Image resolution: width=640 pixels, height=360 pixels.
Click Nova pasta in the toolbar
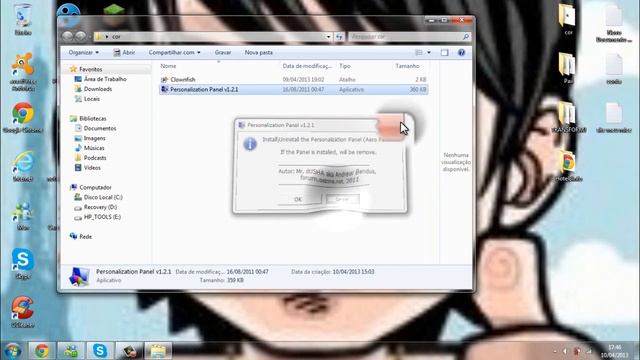click(x=259, y=52)
